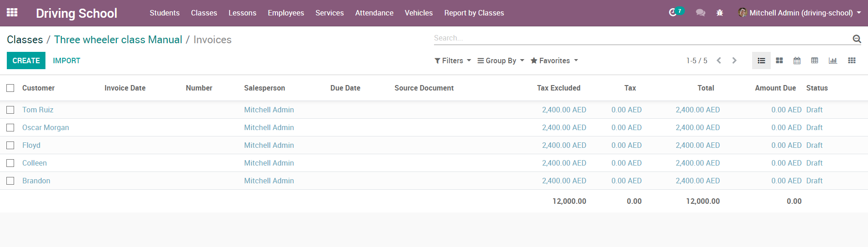
Task: Open the debug bug tools icon
Action: [x=719, y=13]
